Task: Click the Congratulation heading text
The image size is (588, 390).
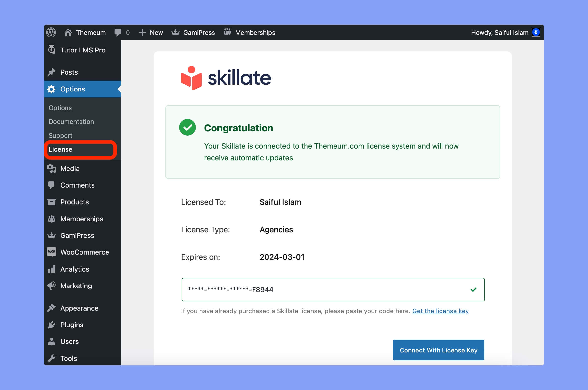Action: tap(238, 128)
